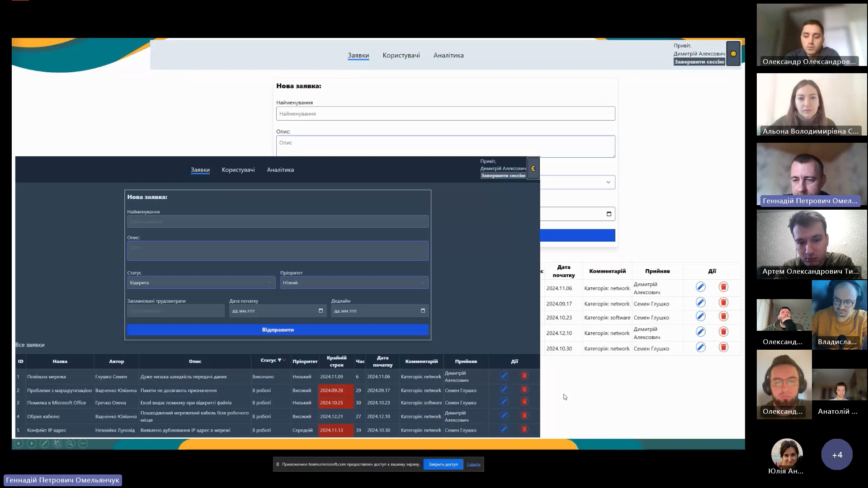This screenshot has height=488, width=868.
Task: Click the next slide arrow icon
Action: (x=32, y=443)
